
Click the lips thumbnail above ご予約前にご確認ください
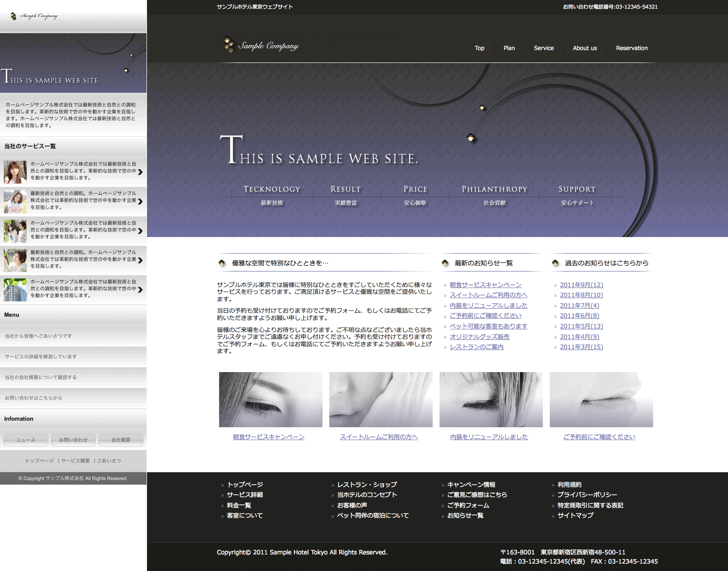pyautogui.click(x=601, y=400)
